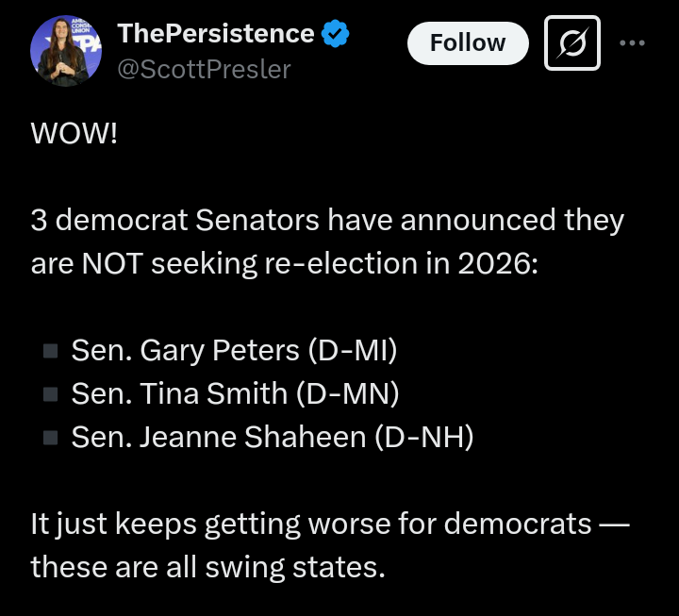Open the three-dot more options menu
Viewport: 679px width, 616px height.
pos(632,42)
